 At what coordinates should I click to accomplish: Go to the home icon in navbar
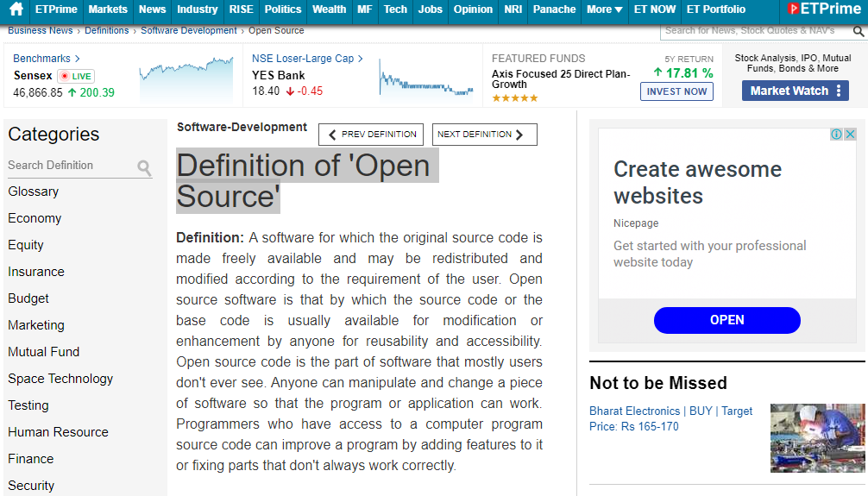[16, 9]
